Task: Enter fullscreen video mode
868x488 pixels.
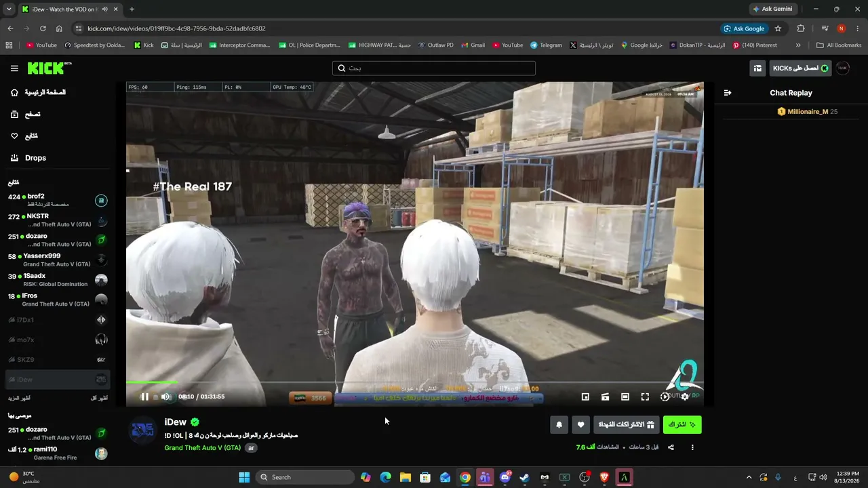Action: point(645,396)
